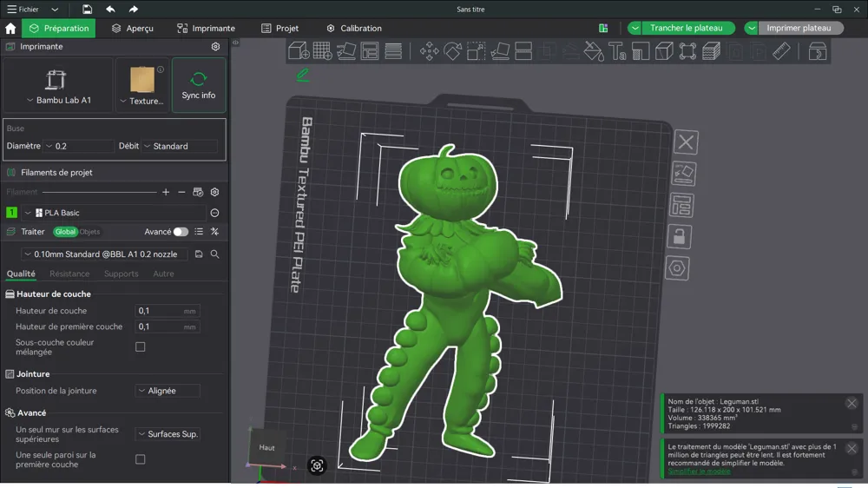Click the Home icon
The width and height of the screenshot is (868, 488).
coord(10,29)
